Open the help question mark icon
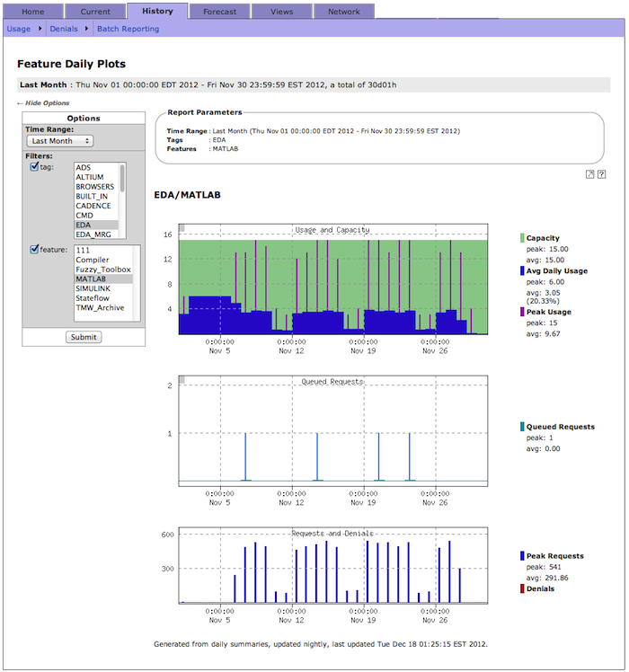The height and width of the screenshot is (672, 629). coord(601,174)
